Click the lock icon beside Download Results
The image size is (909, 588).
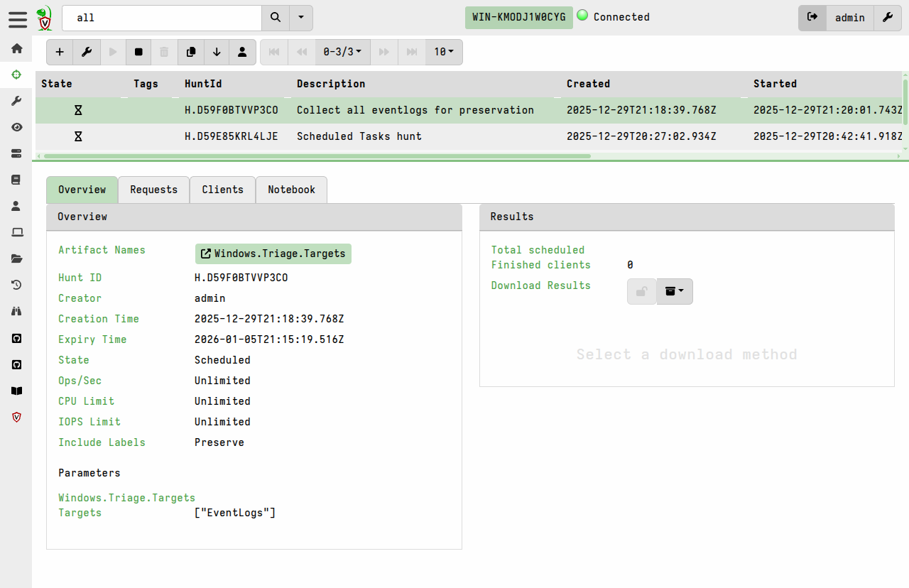(641, 291)
